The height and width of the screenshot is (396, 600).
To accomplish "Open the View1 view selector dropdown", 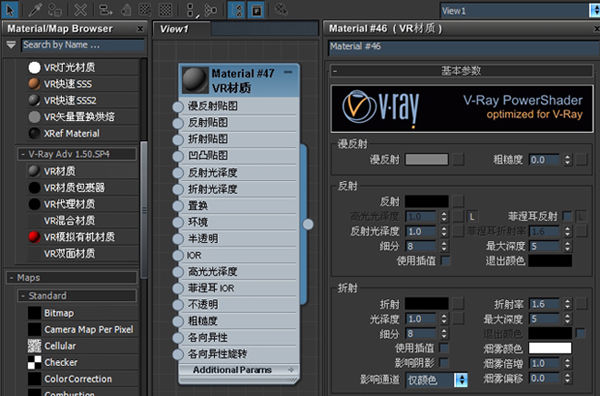I will point(594,11).
